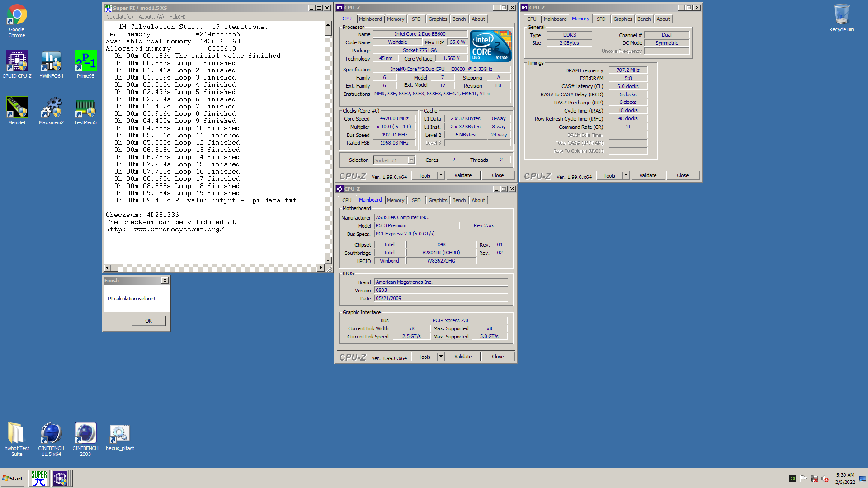Click Super PI vertical scrollbar up arrow
The height and width of the screenshot is (488, 868).
point(328,25)
